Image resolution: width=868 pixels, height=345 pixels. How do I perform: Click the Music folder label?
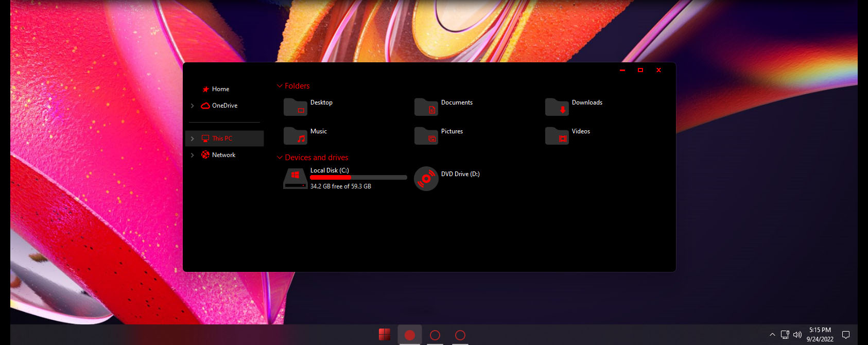coord(319,131)
